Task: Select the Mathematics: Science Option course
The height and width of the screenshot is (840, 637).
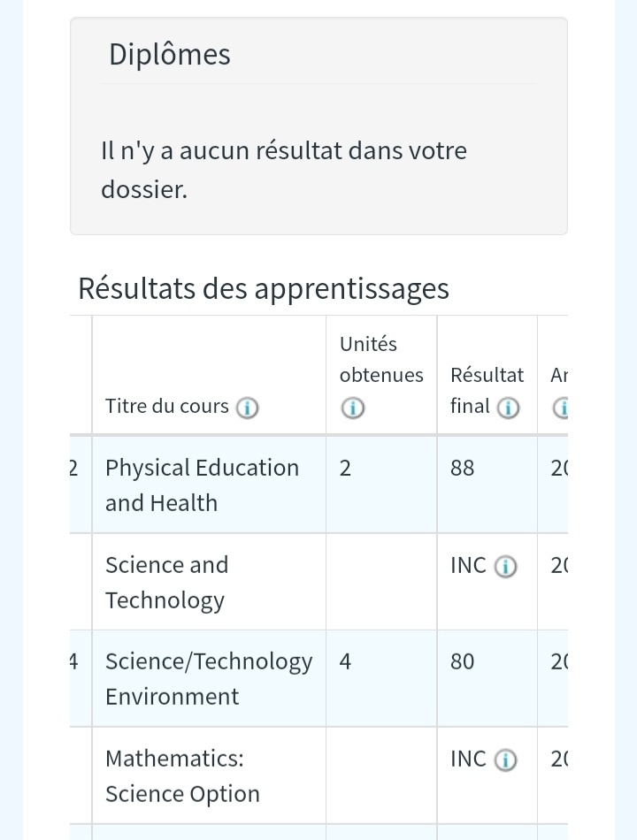Action: [x=182, y=775]
